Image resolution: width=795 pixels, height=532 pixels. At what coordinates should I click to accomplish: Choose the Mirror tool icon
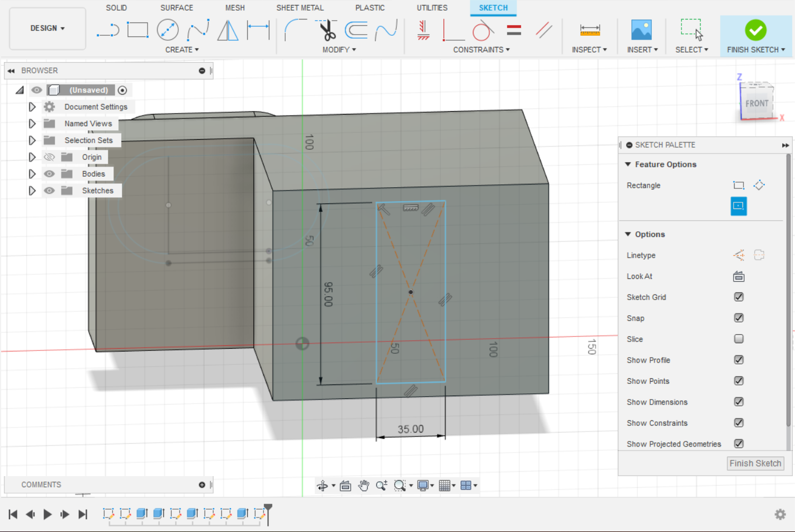[228, 30]
